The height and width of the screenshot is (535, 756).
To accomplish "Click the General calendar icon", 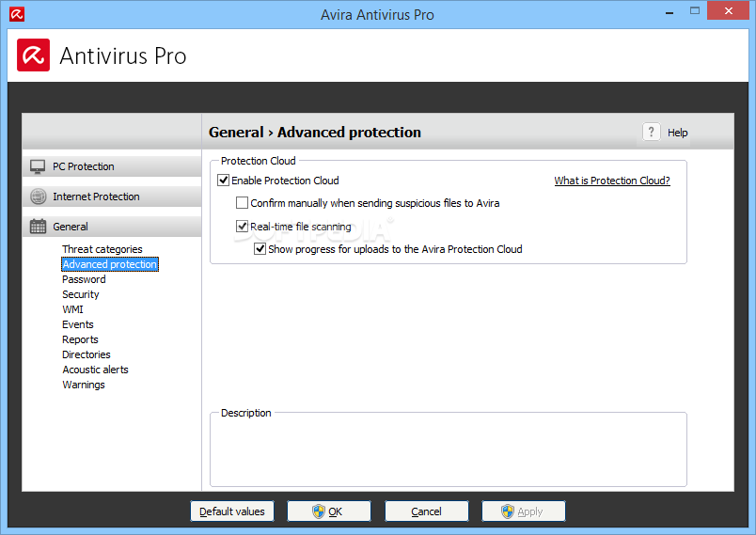I will pos(39,227).
